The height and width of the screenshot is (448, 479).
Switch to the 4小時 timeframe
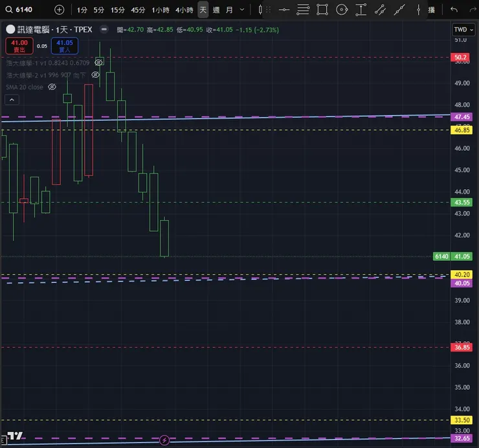[184, 10]
